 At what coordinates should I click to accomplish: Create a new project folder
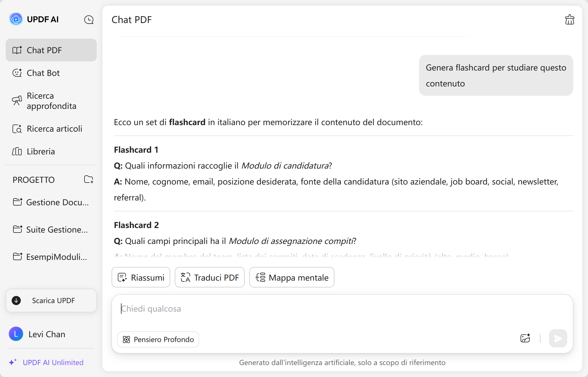(x=89, y=179)
